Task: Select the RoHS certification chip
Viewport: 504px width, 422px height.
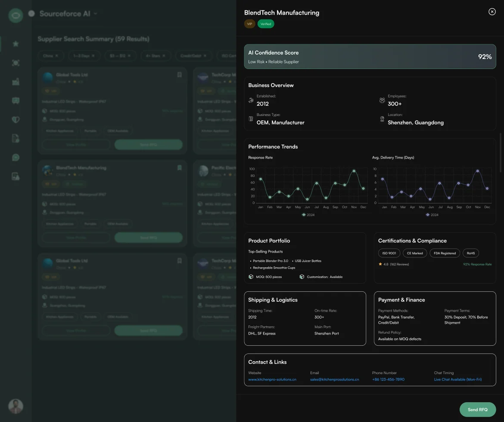Action: coord(470,253)
